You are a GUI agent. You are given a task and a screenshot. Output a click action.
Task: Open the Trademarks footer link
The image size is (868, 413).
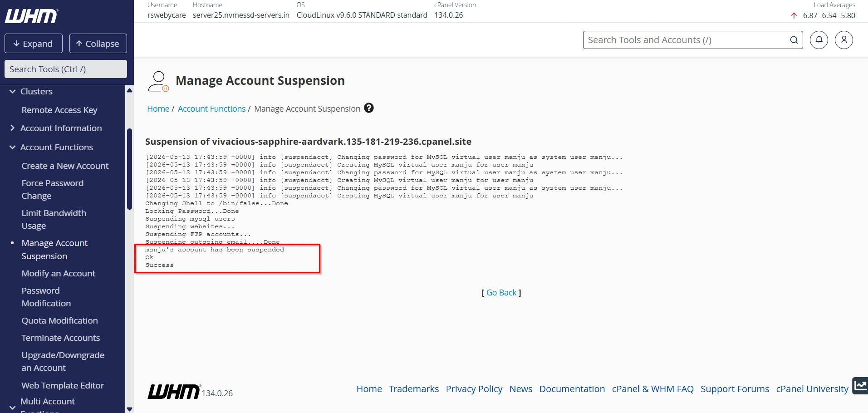414,389
